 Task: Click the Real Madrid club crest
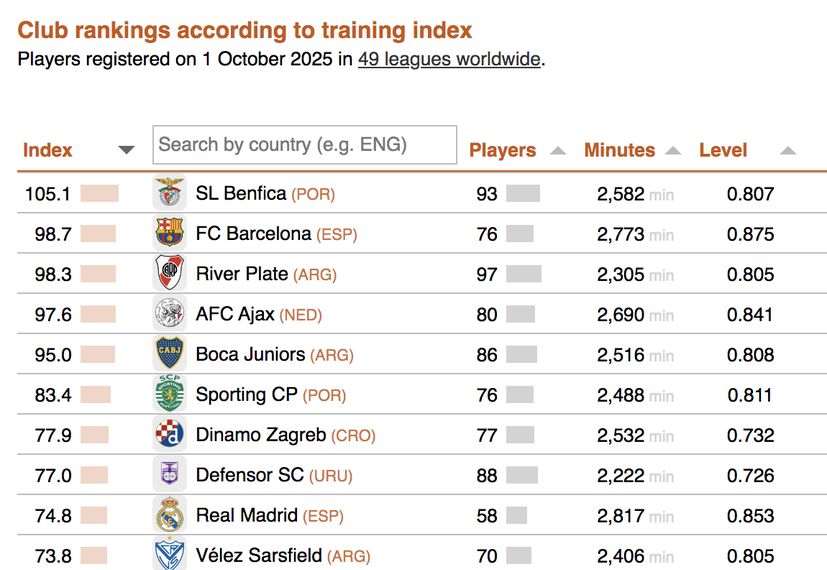click(170, 515)
